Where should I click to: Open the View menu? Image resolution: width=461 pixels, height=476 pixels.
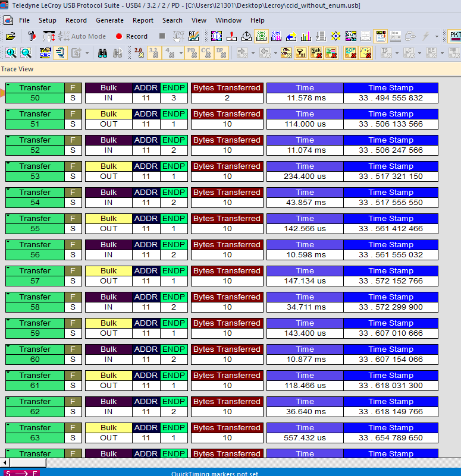(x=199, y=20)
